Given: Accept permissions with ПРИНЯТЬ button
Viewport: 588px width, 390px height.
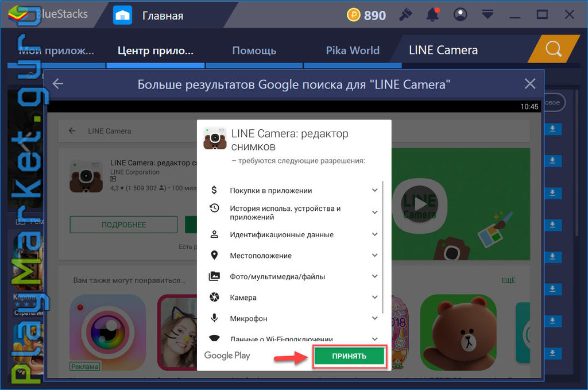Looking at the screenshot, I should (349, 356).
